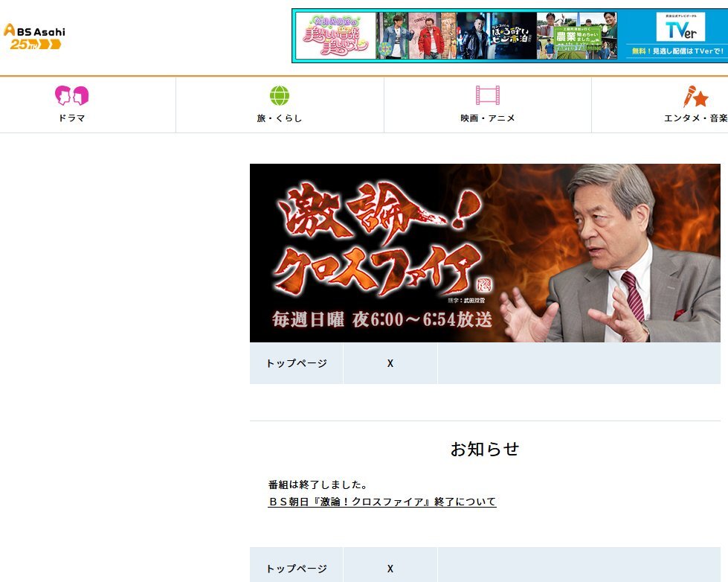Image resolution: width=728 pixels, height=582 pixels.
Task: Click text 番組は終了しました。
Action: pos(318,485)
